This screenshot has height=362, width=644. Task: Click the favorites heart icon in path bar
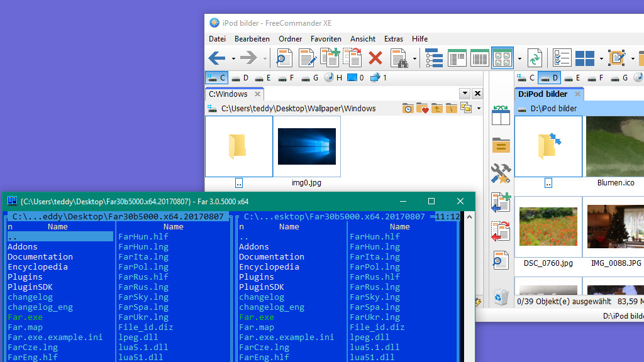click(x=421, y=109)
